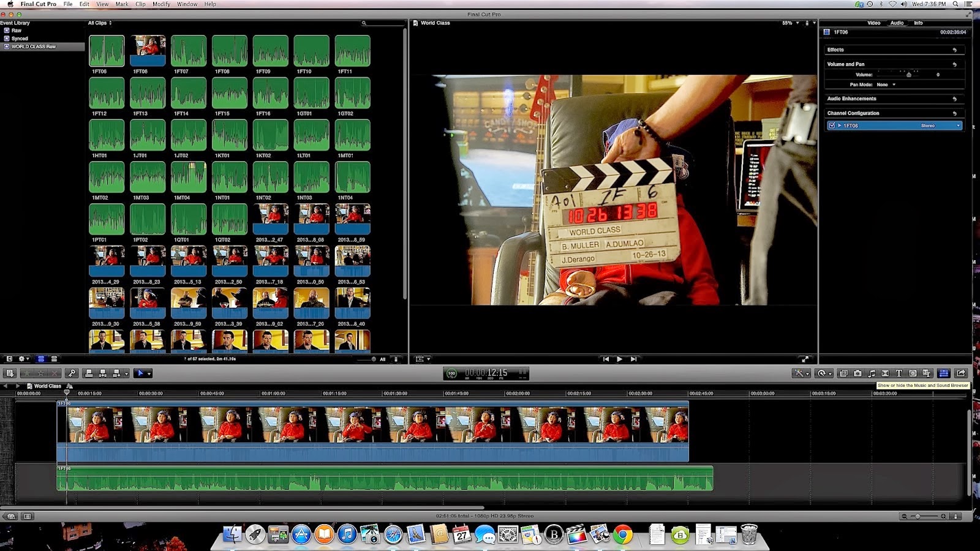View the viewer in full screen
The image size is (980, 551).
coord(805,359)
